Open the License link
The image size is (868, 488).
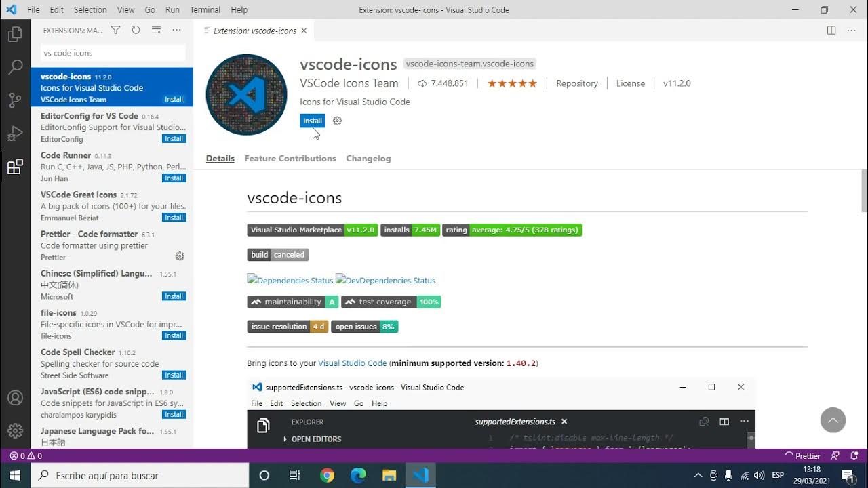pos(631,83)
